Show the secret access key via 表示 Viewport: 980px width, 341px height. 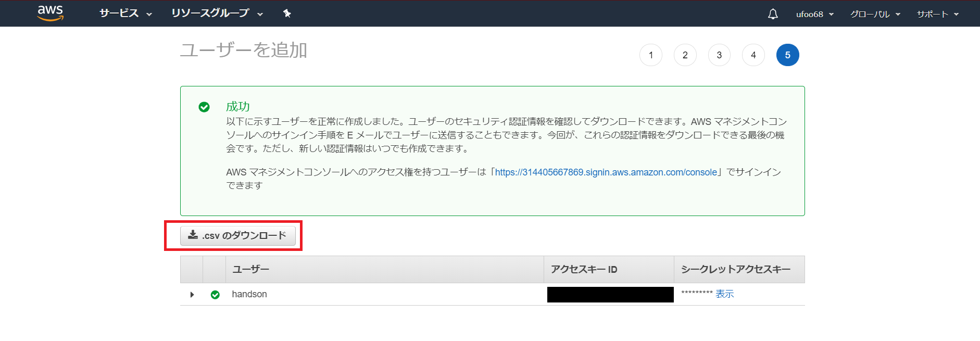[x=725, y=294]
